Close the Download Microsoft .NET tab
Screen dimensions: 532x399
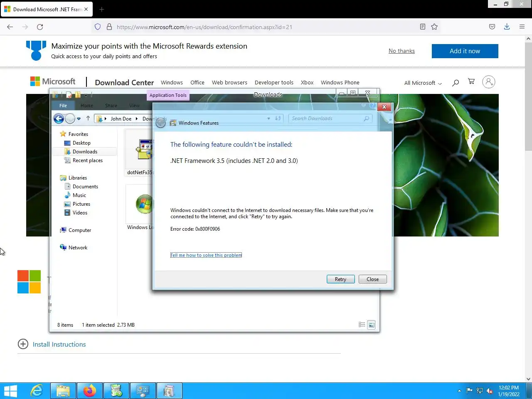(86, 9)
